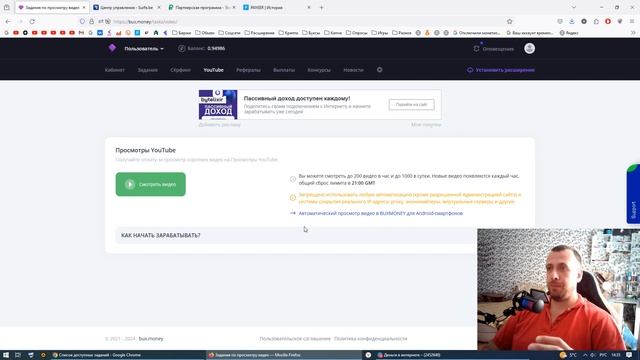Open the Опросы bookmarks folder
The width and height of the screenshot is (640, 360).
pos(356,33)
